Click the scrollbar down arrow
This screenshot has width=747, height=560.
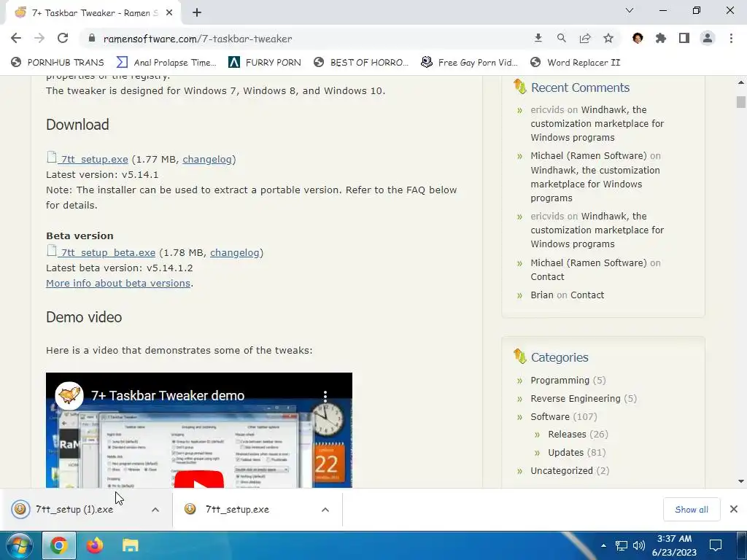(x=741, y=481)
